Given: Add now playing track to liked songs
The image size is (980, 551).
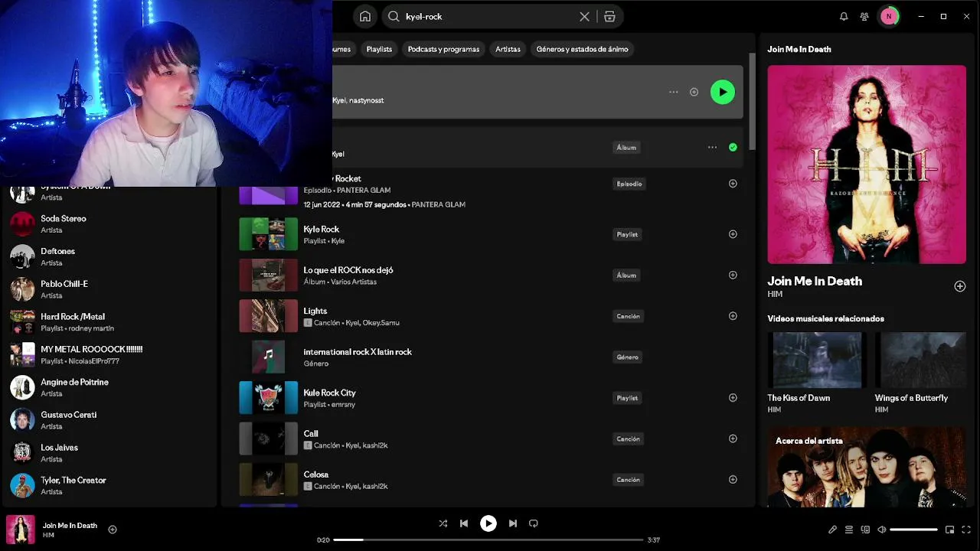Looking at the screenshot, I should point(113,530).
